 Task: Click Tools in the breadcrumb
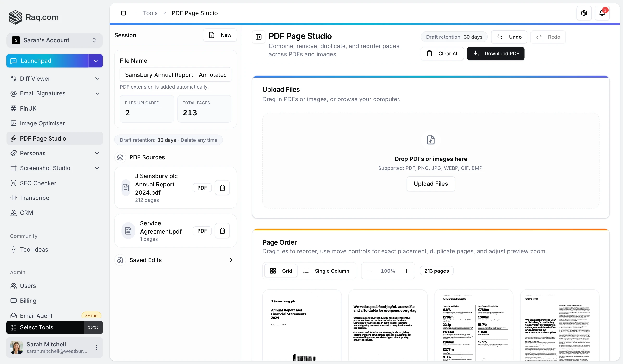(x=150, y=13)
